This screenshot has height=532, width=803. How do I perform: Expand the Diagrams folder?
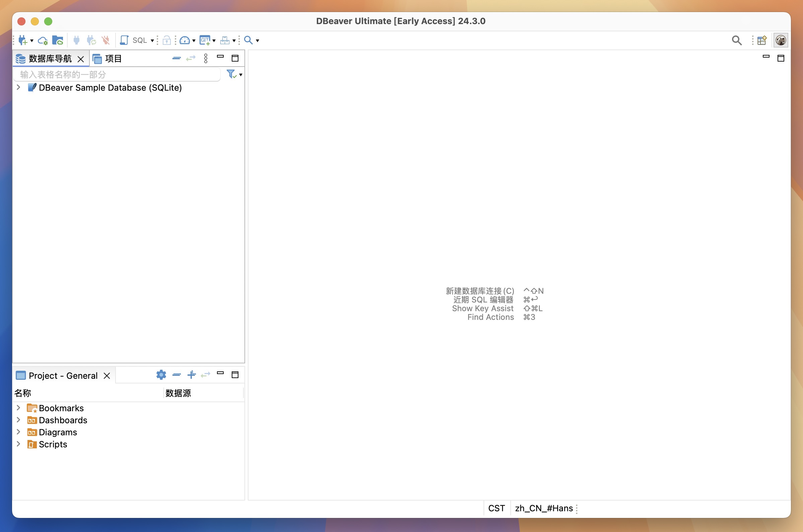coord(18,432)
